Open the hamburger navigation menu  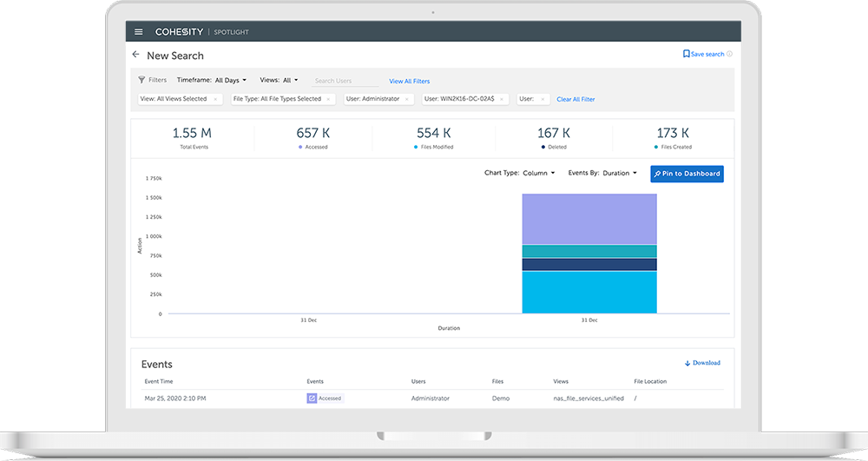click(138, 32)
